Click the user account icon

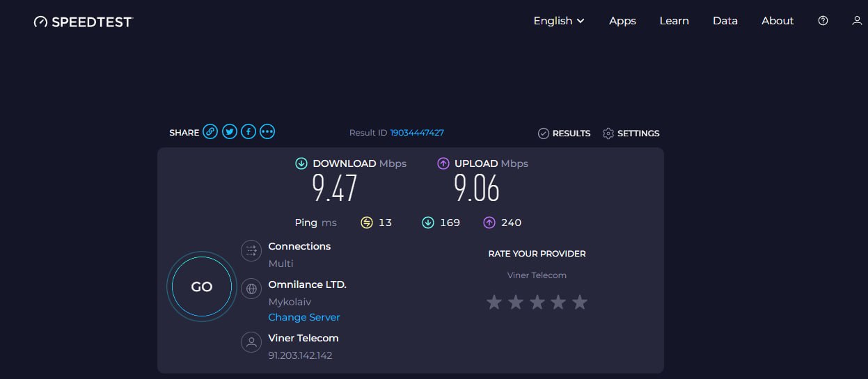[x=857, y=21]
